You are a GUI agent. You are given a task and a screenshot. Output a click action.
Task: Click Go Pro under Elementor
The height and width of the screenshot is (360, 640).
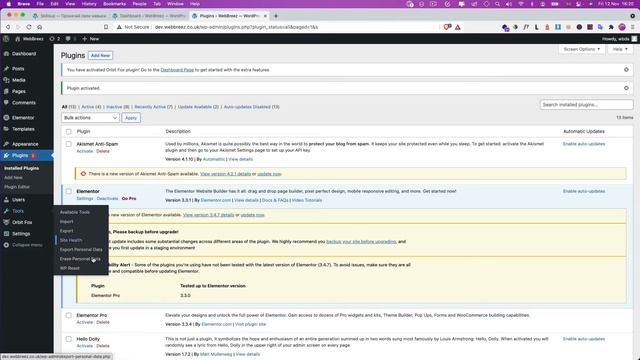[x=129, y=198]
